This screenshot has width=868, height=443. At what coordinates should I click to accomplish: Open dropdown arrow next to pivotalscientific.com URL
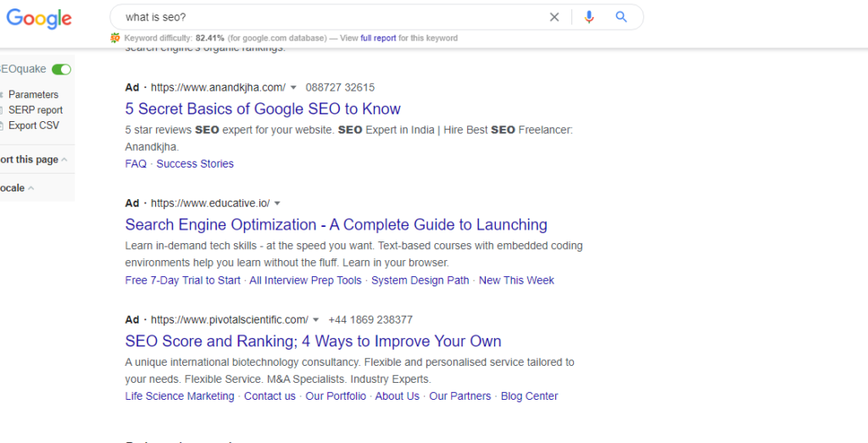[x=315, y=319]
